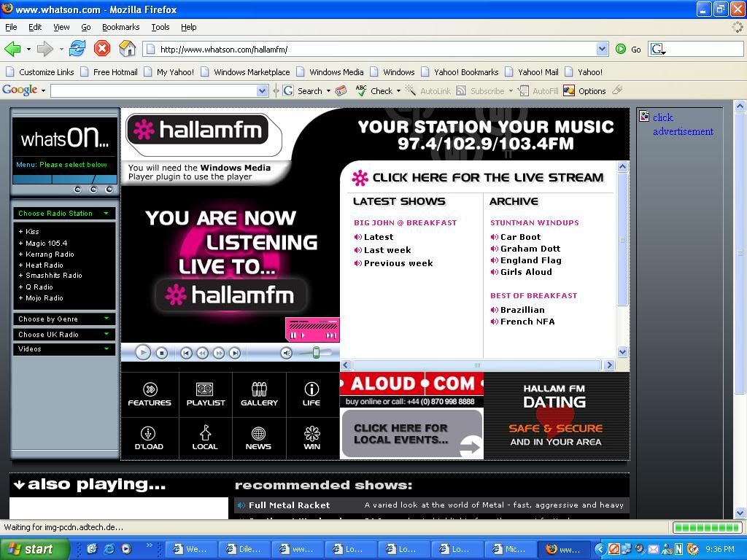Click the Stop loading icon

coord(102,49)
